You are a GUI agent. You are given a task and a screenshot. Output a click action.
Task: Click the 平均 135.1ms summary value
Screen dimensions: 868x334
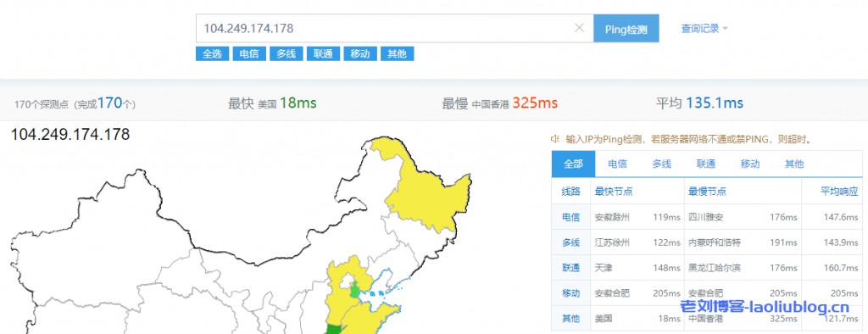coord(715,103)
